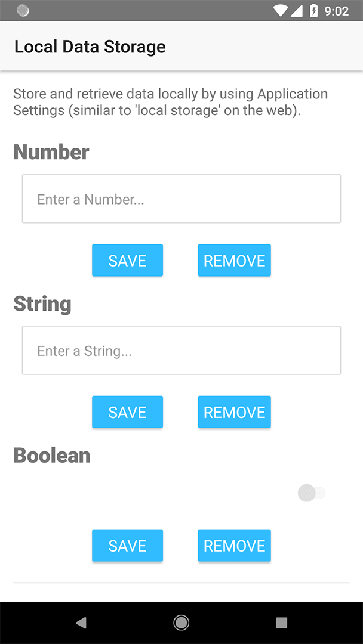This screenshot has width=363, height=644.
Task: Enable the Boolean switch
Action: [x=312, y=493]
